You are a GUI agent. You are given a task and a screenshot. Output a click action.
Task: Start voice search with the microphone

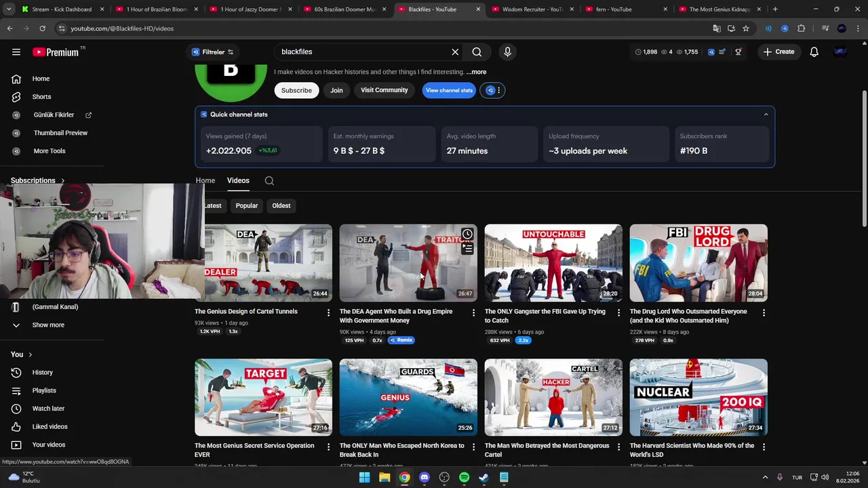click(x=507, y=52)
